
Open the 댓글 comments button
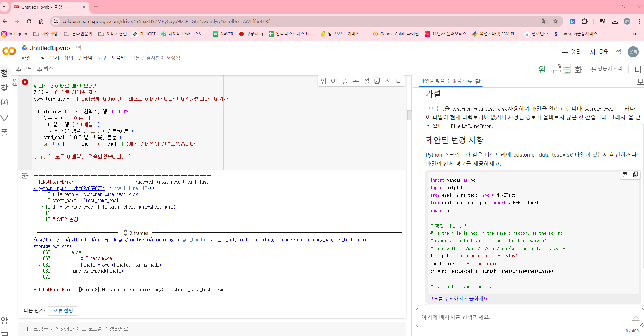pos(571,52)
